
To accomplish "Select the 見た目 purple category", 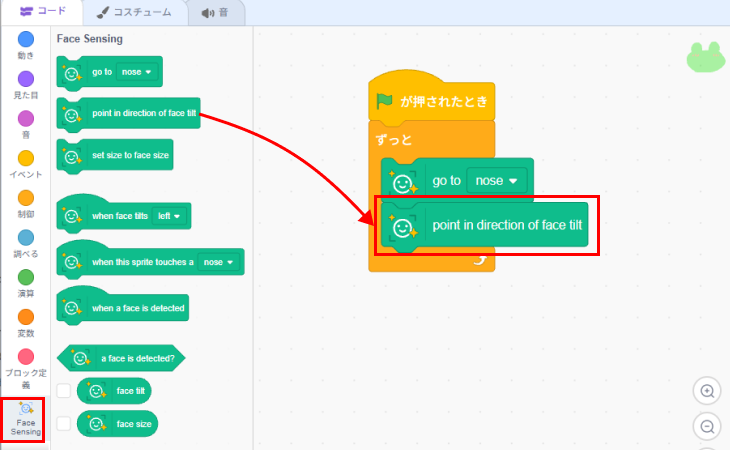I will click(26, 78).
